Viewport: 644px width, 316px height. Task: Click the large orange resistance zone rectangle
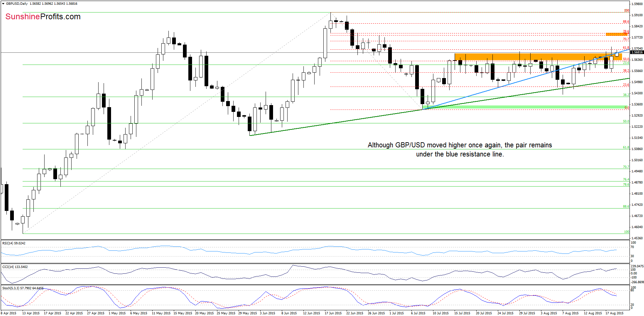[x=538, y=57]
